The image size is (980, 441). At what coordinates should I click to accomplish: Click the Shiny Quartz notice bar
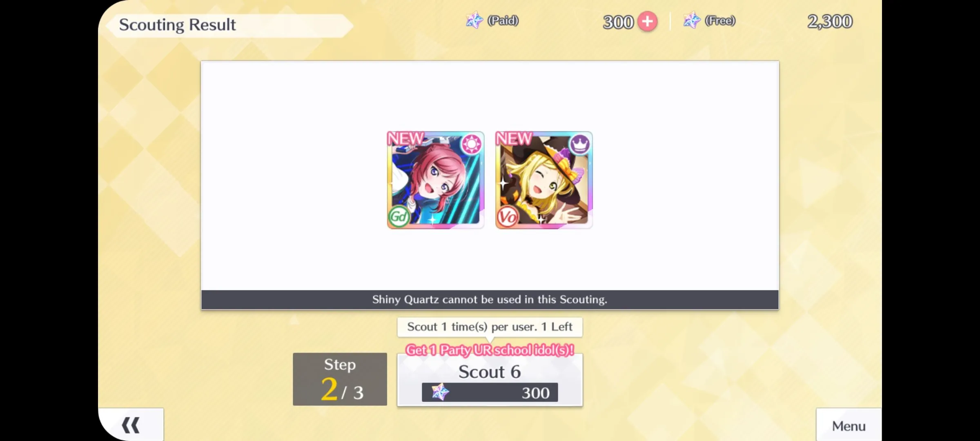[490, 300]
